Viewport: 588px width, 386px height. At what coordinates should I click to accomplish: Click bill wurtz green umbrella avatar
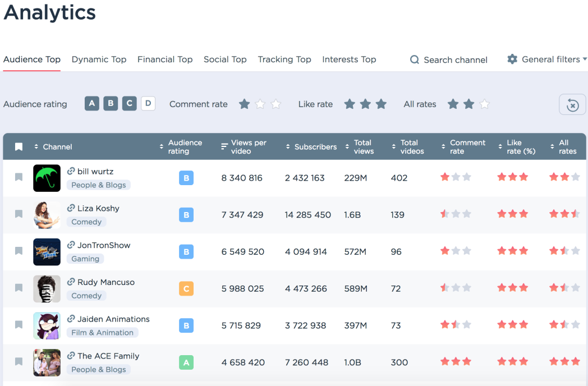coord(47,178)
